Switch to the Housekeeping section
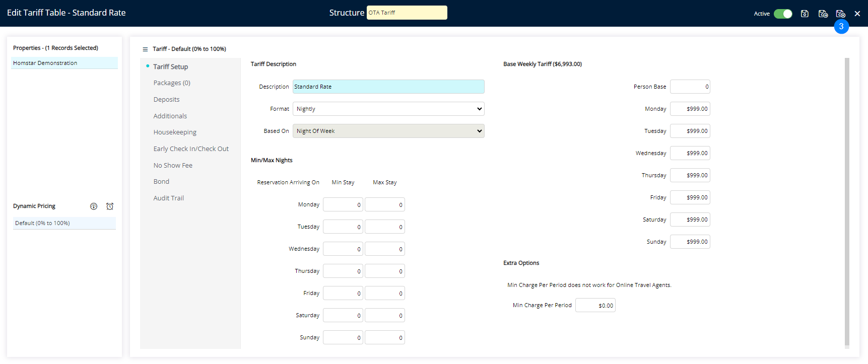Image resolution: width=868 pixels, height=364 pixels. (175, 132)
